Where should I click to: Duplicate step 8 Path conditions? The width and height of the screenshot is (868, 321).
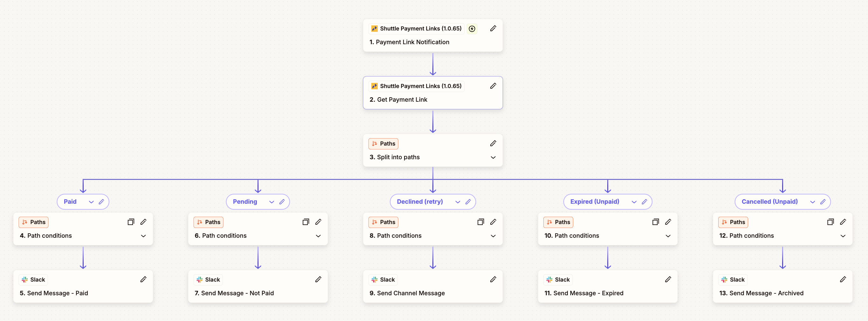480,222
